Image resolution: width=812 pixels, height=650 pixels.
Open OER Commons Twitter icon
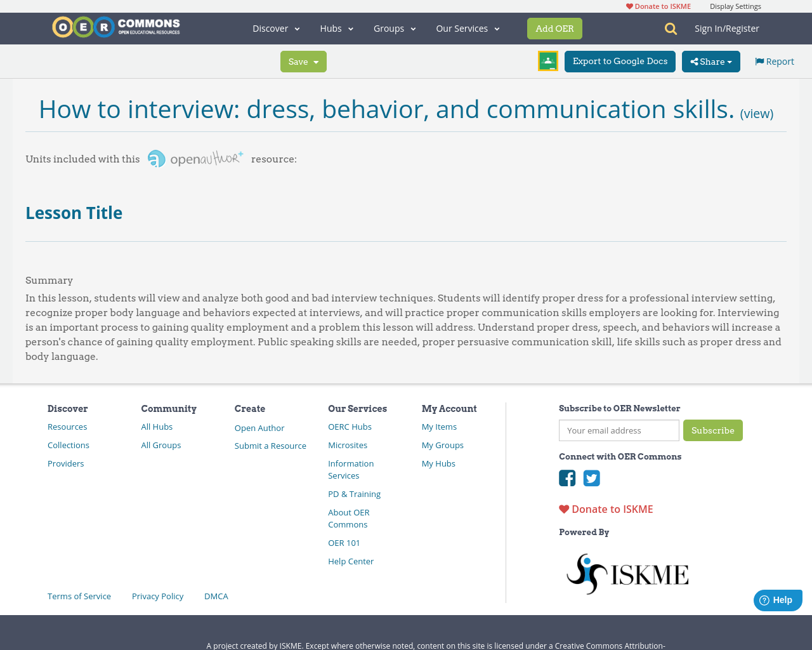point(591,477)
